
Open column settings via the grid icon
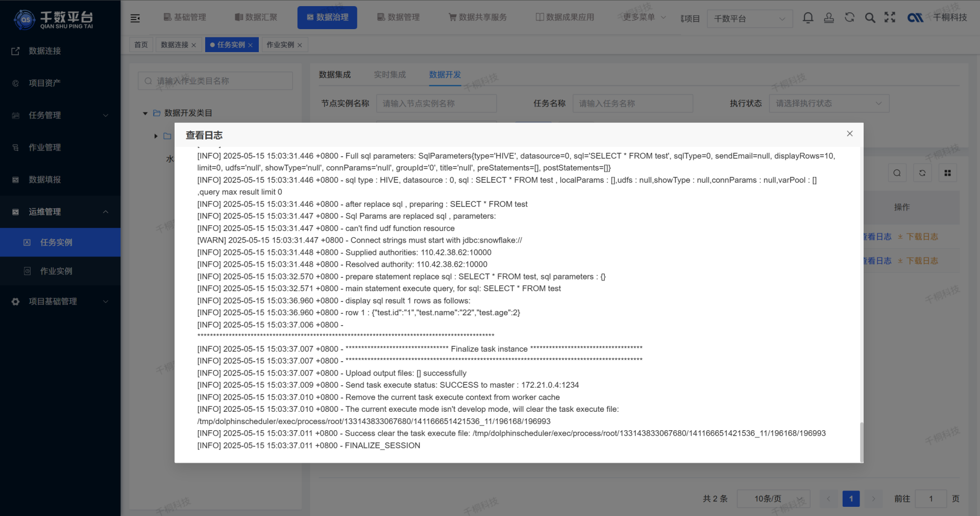pos(947,173)
